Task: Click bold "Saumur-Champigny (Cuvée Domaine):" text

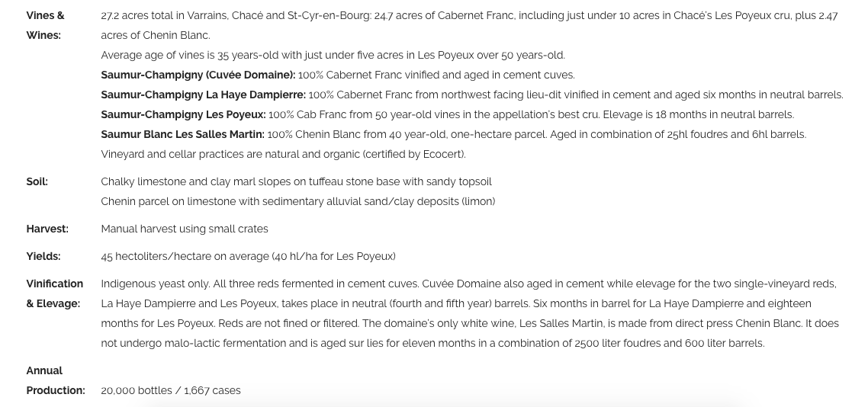Action: pyautogui.click(x=198, y=75)
